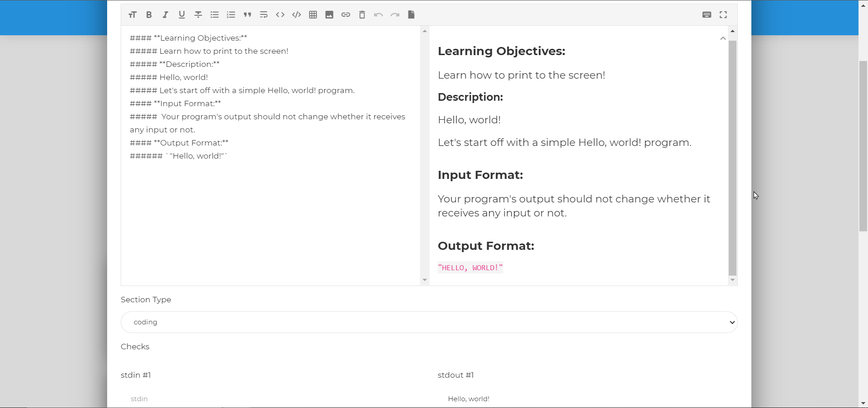Insert a table using the grid icon
Viewport: 868px width, 408px height.
point(313,15)
